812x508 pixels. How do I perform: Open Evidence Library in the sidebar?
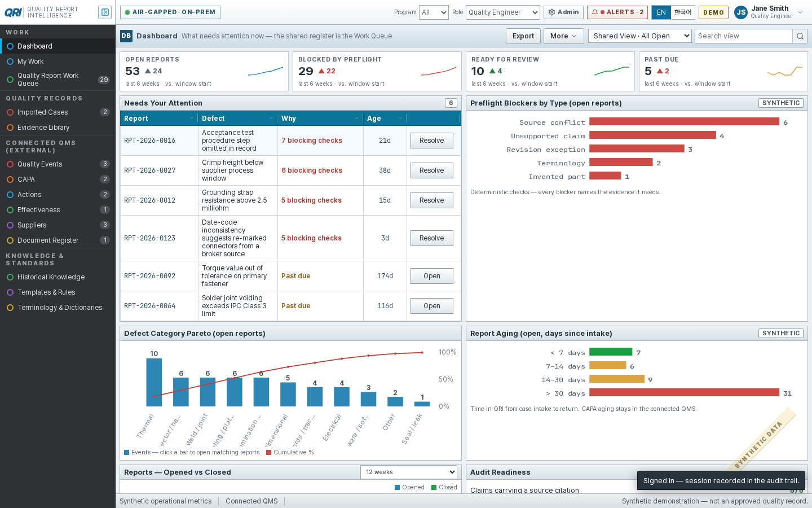pos(58,128)
